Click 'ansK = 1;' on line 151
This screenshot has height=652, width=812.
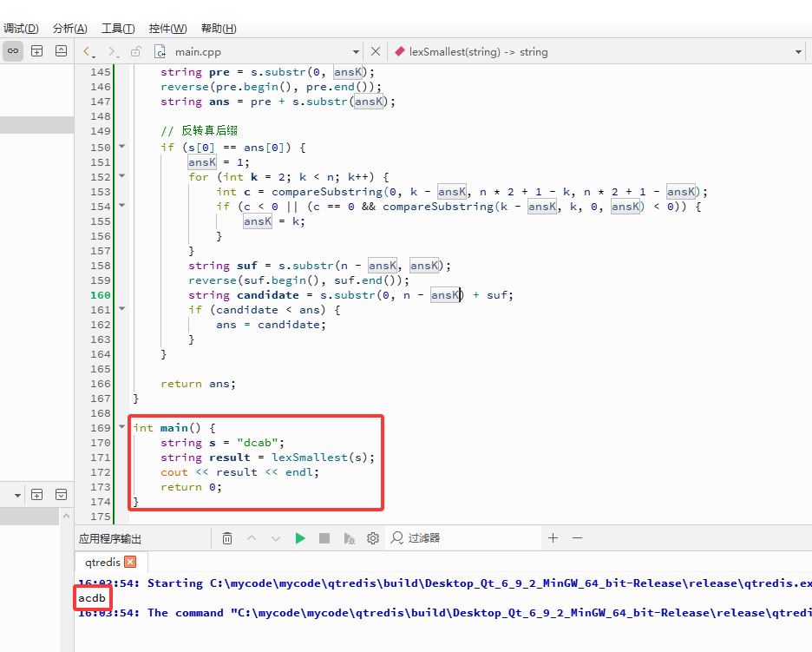click(219, 162)
